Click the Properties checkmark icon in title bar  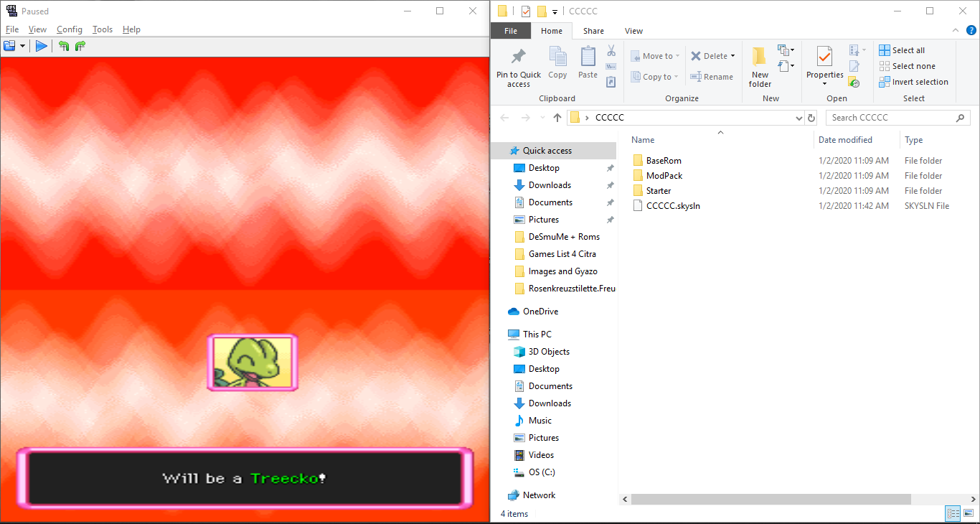(x=526, y=11)
